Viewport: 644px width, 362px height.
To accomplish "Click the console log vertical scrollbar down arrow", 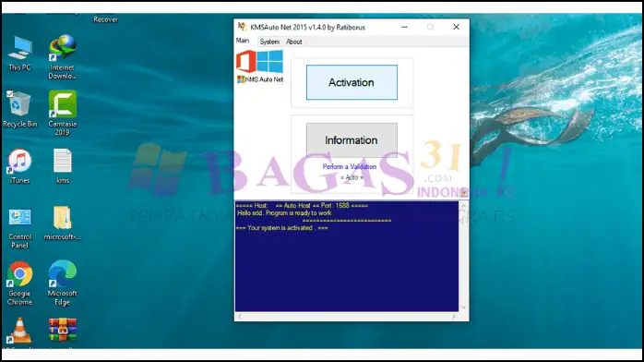I will click(463, 308).
